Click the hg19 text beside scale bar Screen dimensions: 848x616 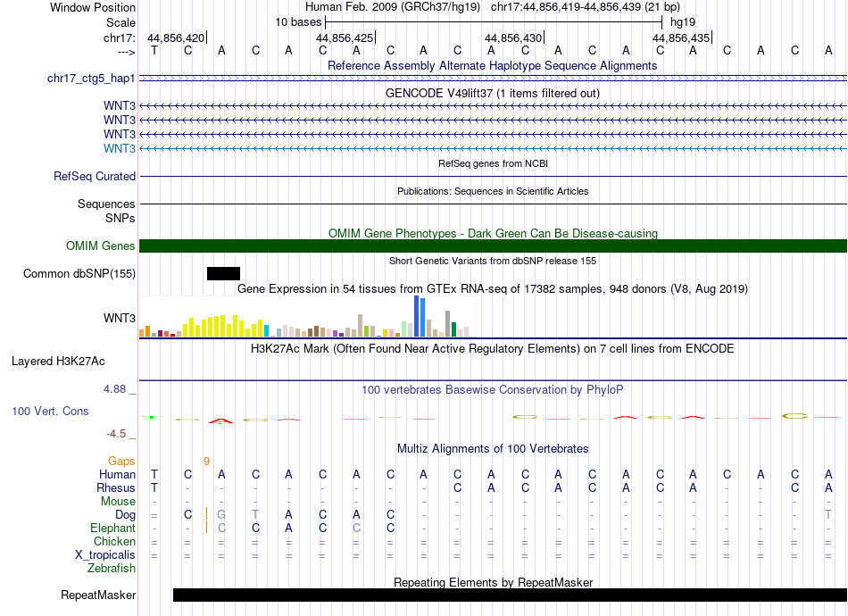tap(683, 22)
